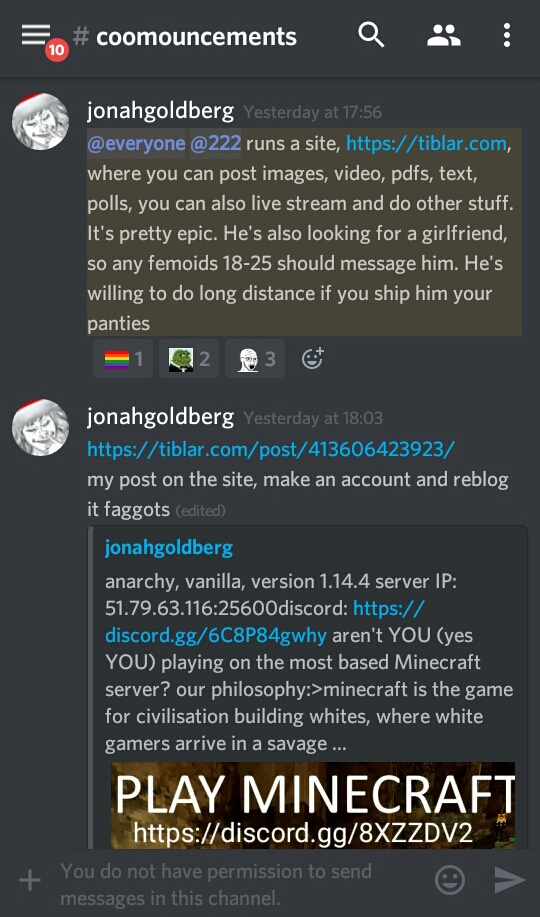
Task: Show the member list icon
Action: pos(443,35)
